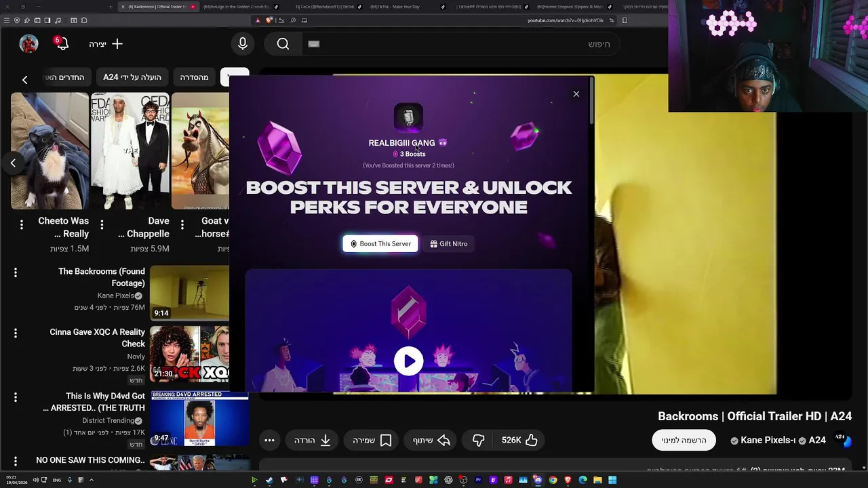Open Discord from the taskbar
This screenshot has width=868, height=488.
(538, 480)
